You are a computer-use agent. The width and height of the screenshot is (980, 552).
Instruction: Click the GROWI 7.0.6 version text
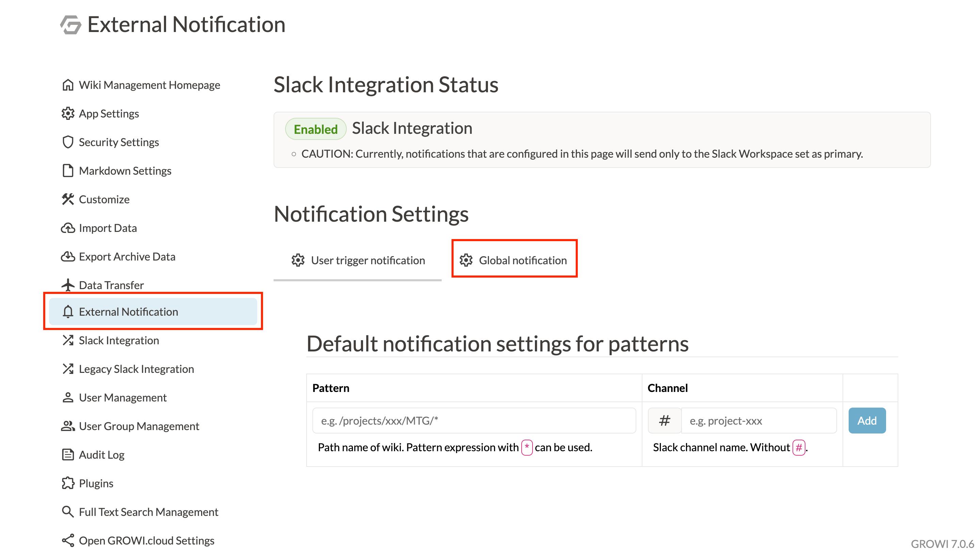(942, 543)
